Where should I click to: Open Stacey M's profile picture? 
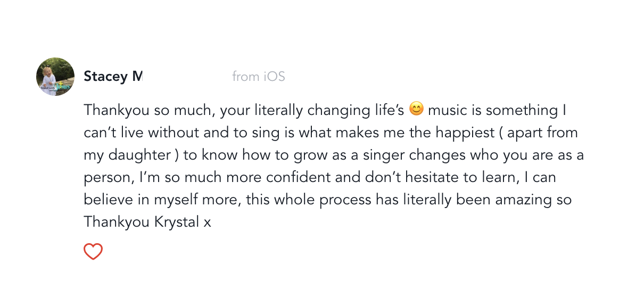55,77
